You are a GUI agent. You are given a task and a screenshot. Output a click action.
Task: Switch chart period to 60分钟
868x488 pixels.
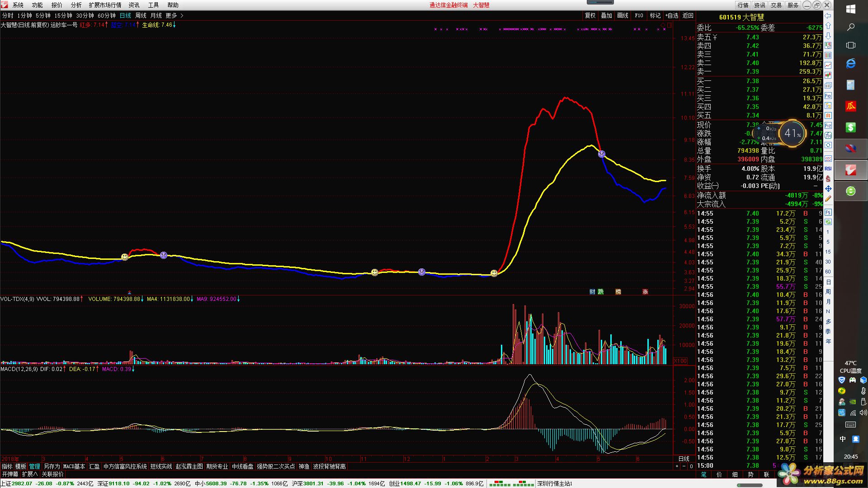coord(107,15)
